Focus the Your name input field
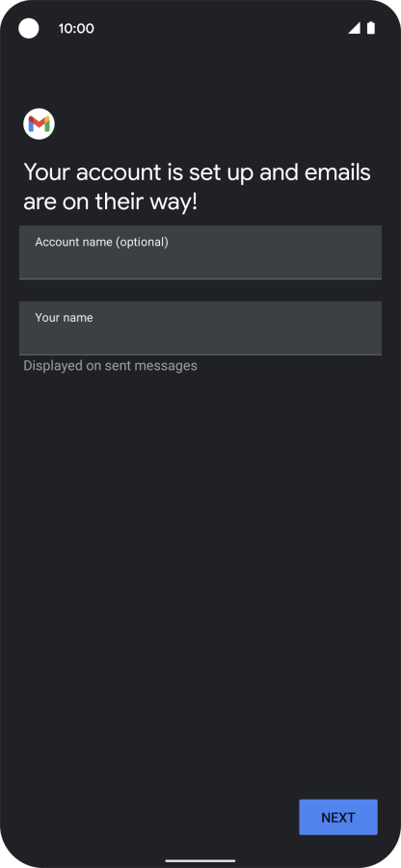The height and width of the screenshot is (868, 401). (x=200, y=329)
